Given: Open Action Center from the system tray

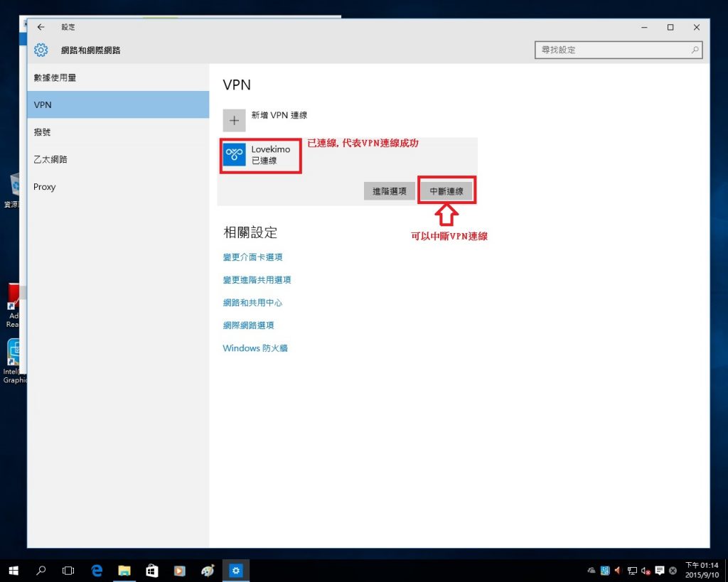Looking at the screenshot, I should [659, 570].
